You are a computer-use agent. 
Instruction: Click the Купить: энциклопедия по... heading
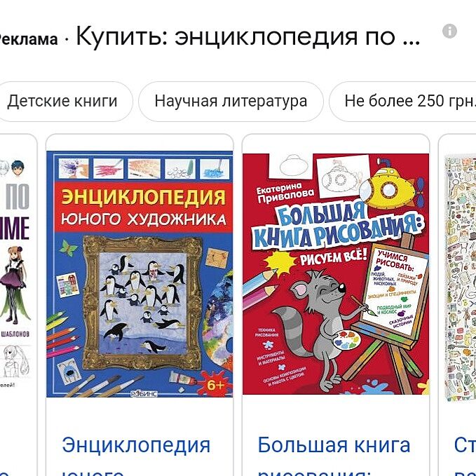coord(248,37)
